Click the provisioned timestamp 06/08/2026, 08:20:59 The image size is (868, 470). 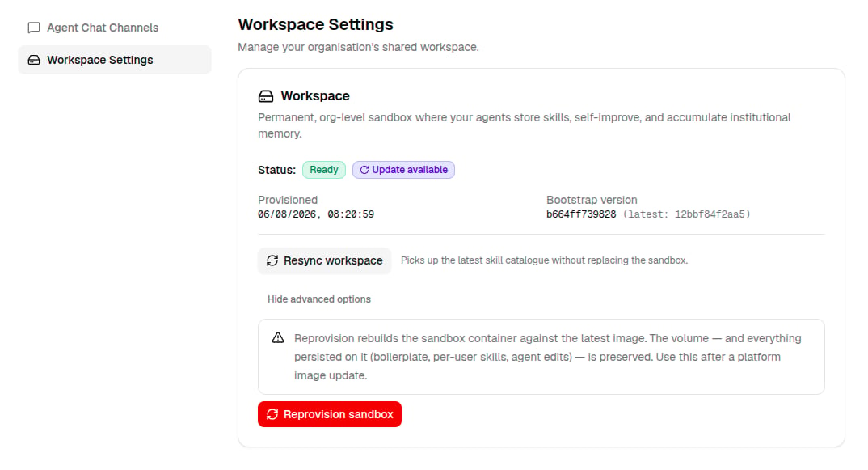316,214
